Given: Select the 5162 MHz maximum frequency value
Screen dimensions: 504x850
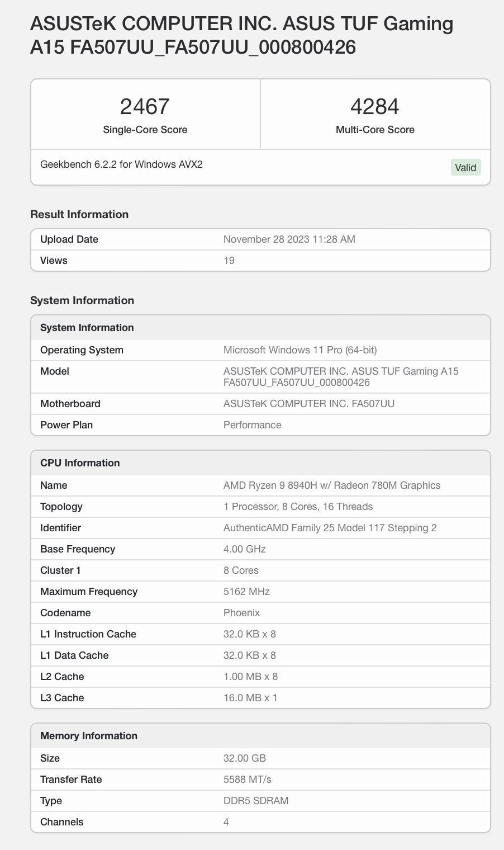Looking at the screenshot, I should [246, 592].
